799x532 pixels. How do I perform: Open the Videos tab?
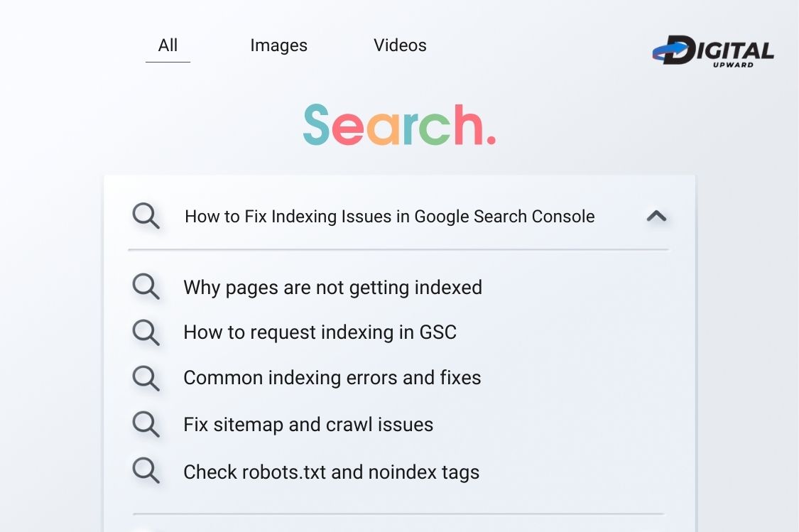(x=400, y=45)
